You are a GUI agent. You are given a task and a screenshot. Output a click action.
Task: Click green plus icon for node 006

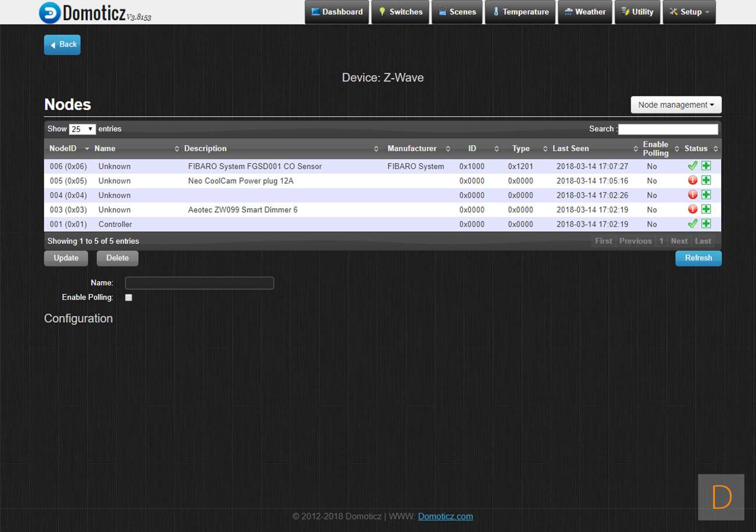(x=706, y=166)
